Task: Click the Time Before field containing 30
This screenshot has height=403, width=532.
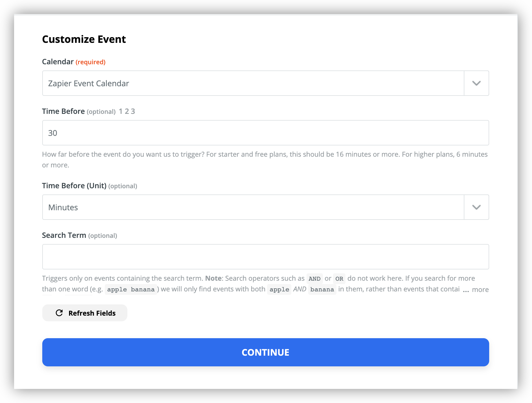Action: pos(265,133)
